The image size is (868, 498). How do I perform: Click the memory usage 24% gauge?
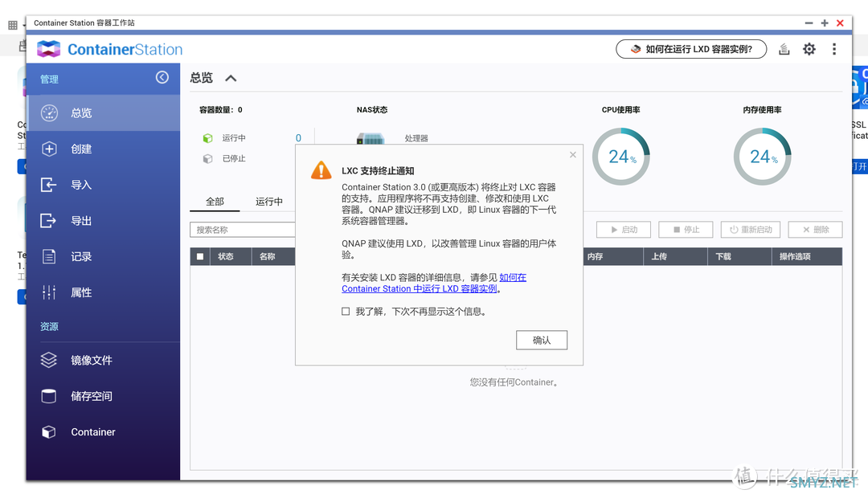point(762,157)
